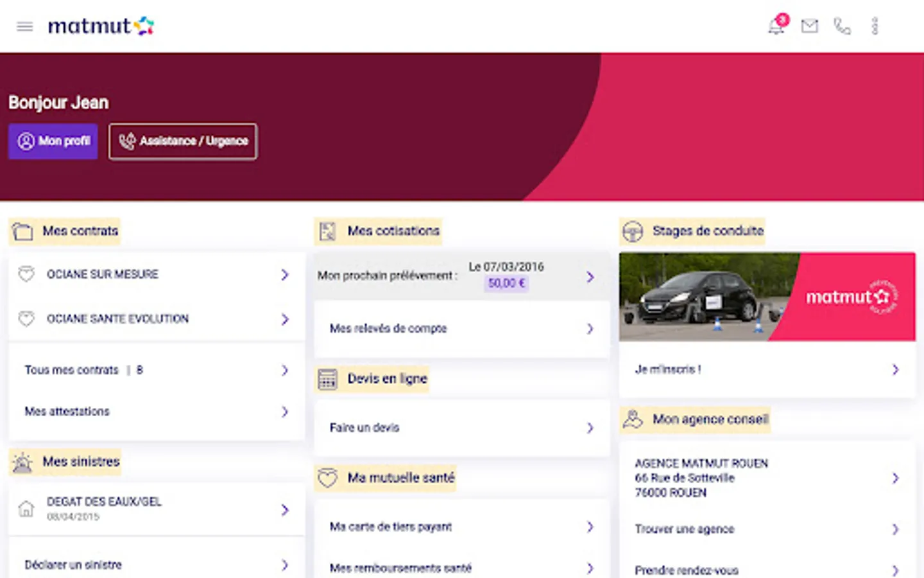Viewport: 924px width, 578px height.
Task: Open Je m'inscris chevron
Action: tap(895, 369)
